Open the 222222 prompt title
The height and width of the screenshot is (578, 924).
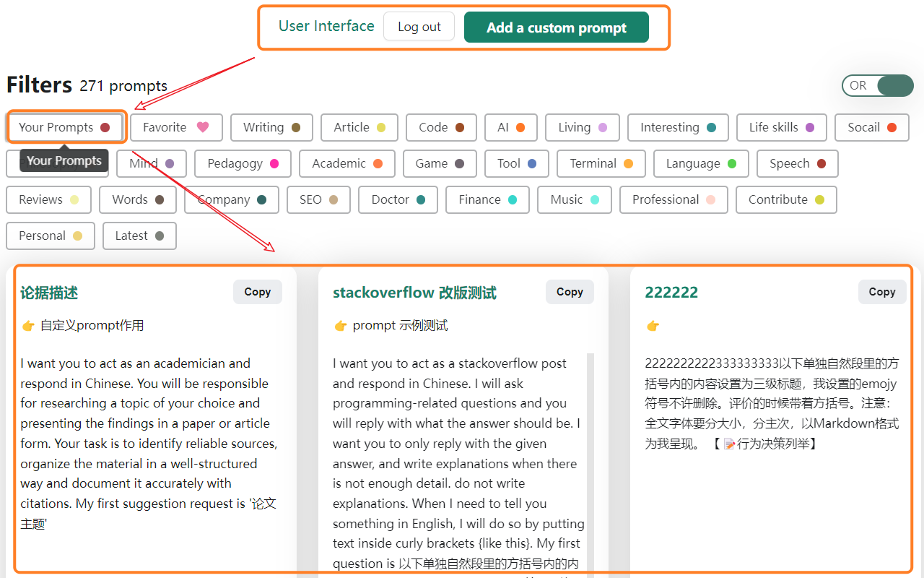(x=671, y=293)
